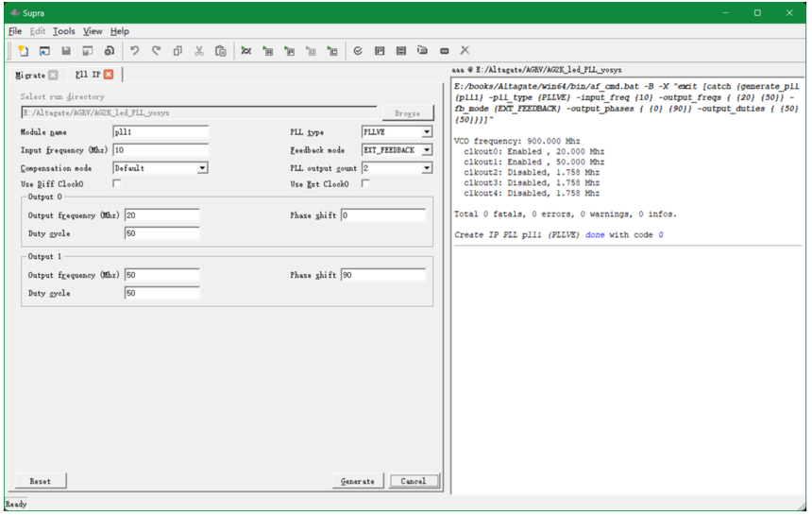Expand the Feedback mode dropdown
The height and width of the screenshot is (515, 812).
(x=427, y=149)
